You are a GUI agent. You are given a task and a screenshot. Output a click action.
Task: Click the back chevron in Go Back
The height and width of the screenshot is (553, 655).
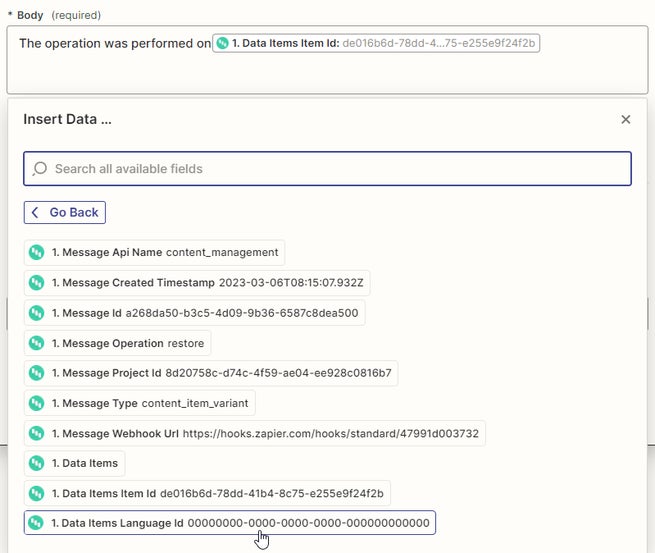point(36,212)
